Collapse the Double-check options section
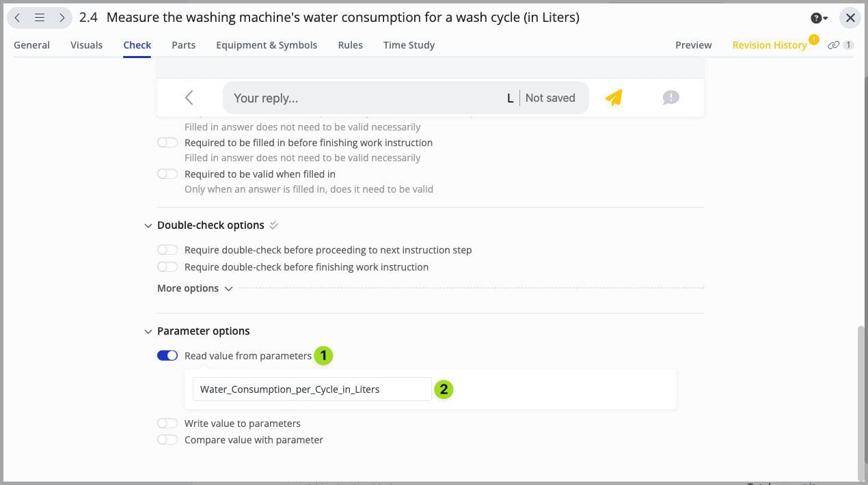This screenshot has height=485, width=868. 148,225
